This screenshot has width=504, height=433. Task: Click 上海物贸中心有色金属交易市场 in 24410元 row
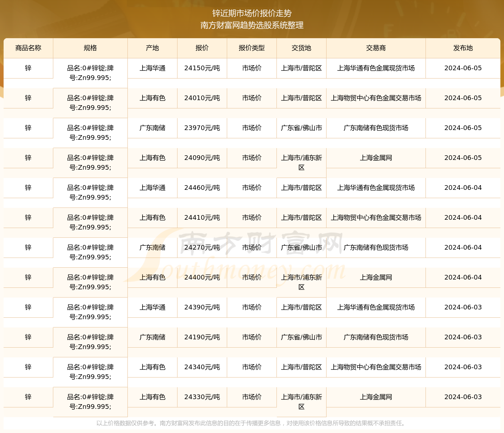coord(376,218)
